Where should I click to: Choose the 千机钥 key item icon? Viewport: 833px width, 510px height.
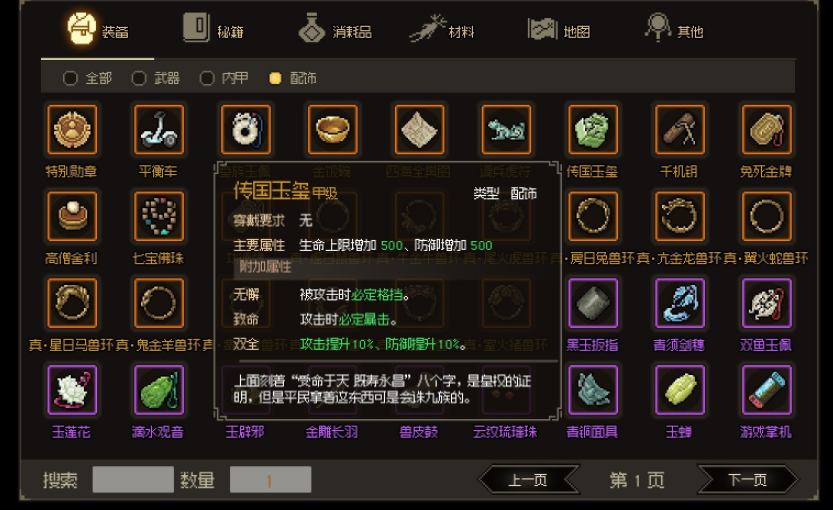tap(679, 130)
